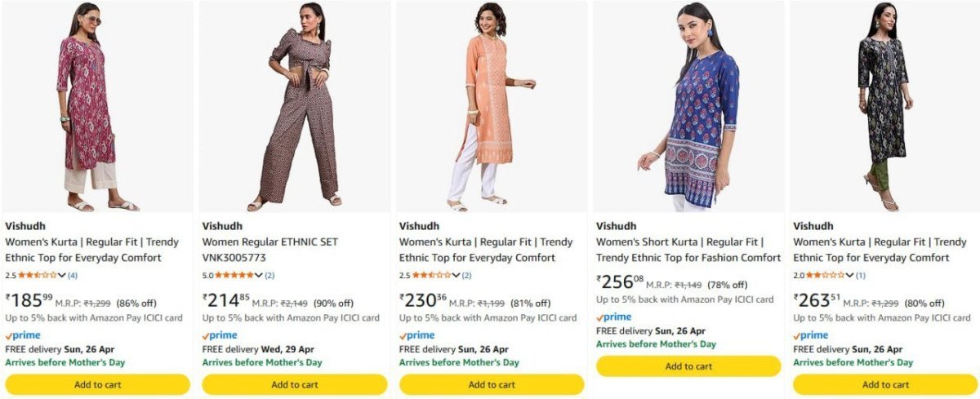
Task: Add the ₹263.51 kurta to cart
Action: 885,384
